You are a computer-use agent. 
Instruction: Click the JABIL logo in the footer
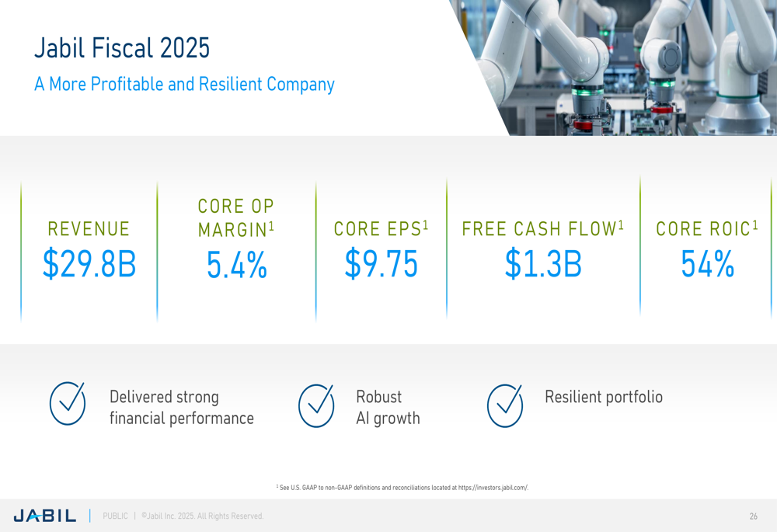pyautogui.click(x=45, y=516)
